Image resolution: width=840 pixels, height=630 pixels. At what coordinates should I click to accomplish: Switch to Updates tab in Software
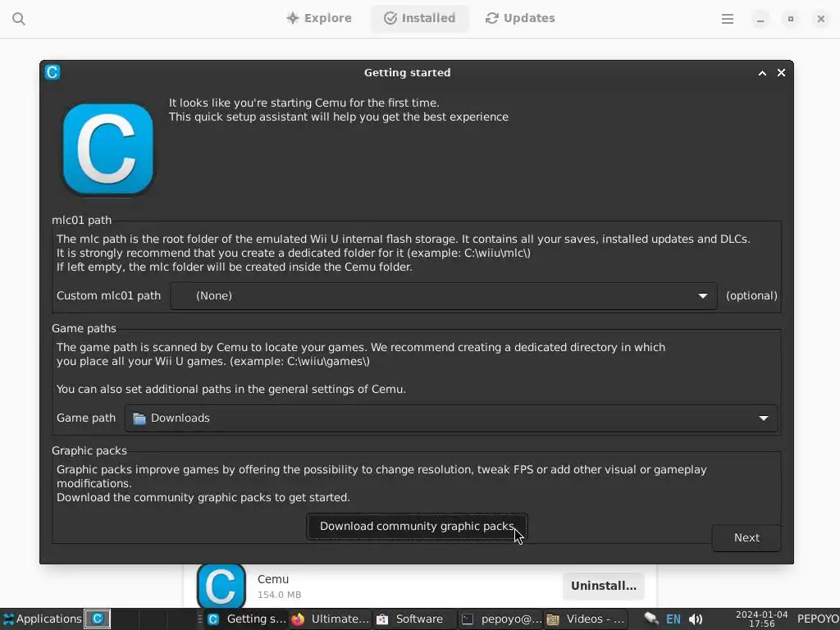(x=520, y=18)
